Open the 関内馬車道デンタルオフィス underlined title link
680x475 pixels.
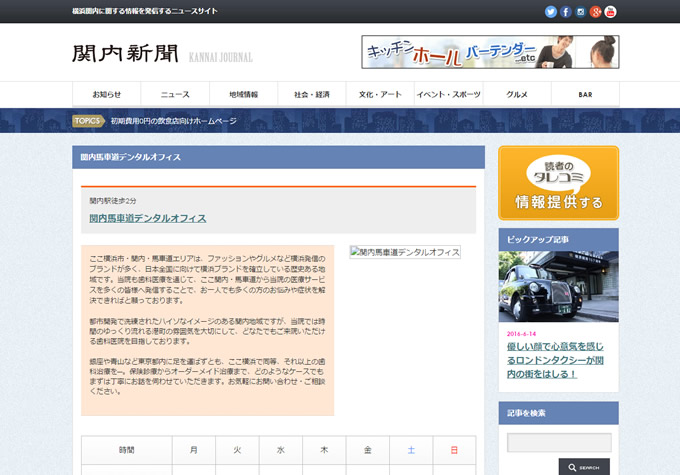tap(148, 218)
